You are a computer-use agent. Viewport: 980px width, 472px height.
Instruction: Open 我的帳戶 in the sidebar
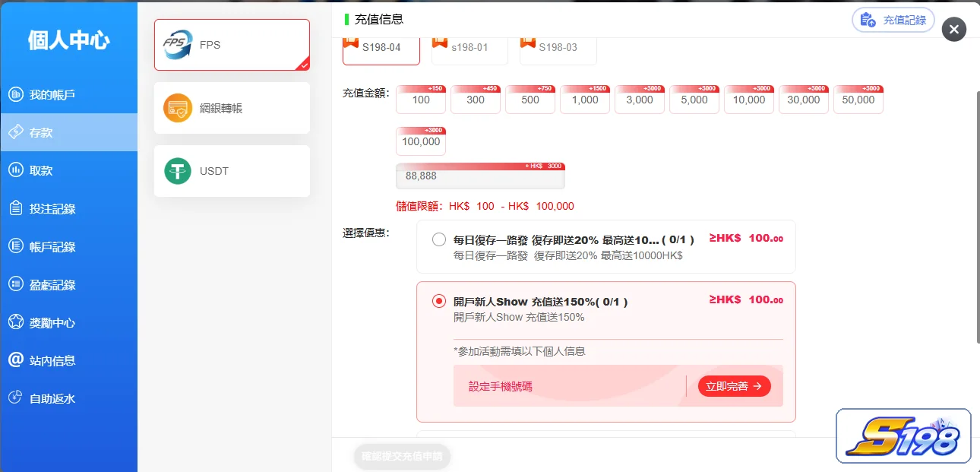pos(68,95)
